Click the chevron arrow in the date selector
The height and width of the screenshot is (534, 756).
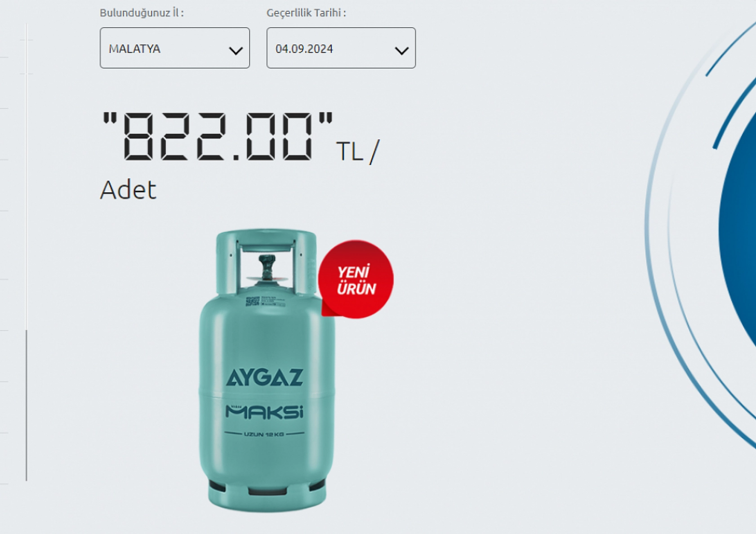[x=401, y=51]
